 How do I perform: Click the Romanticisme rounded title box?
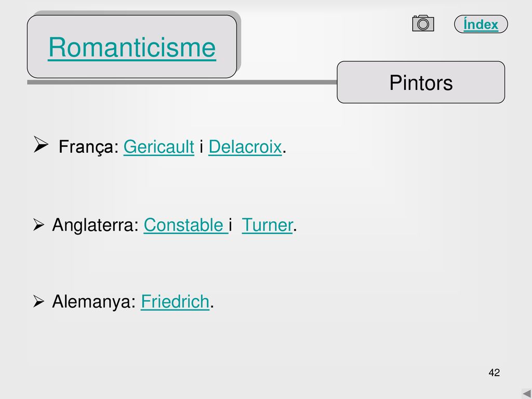click(x=132, y=46)
